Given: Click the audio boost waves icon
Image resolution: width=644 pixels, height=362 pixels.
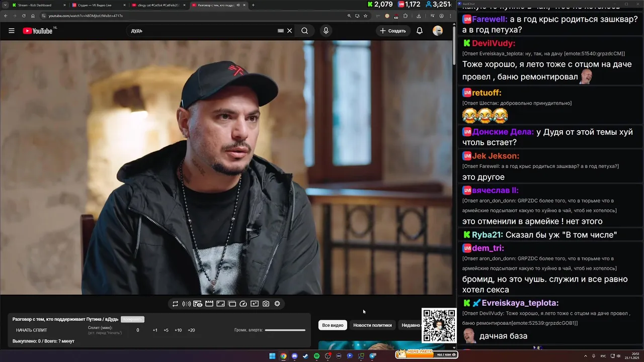Looking at the screenshot, I should click(186, 304).
